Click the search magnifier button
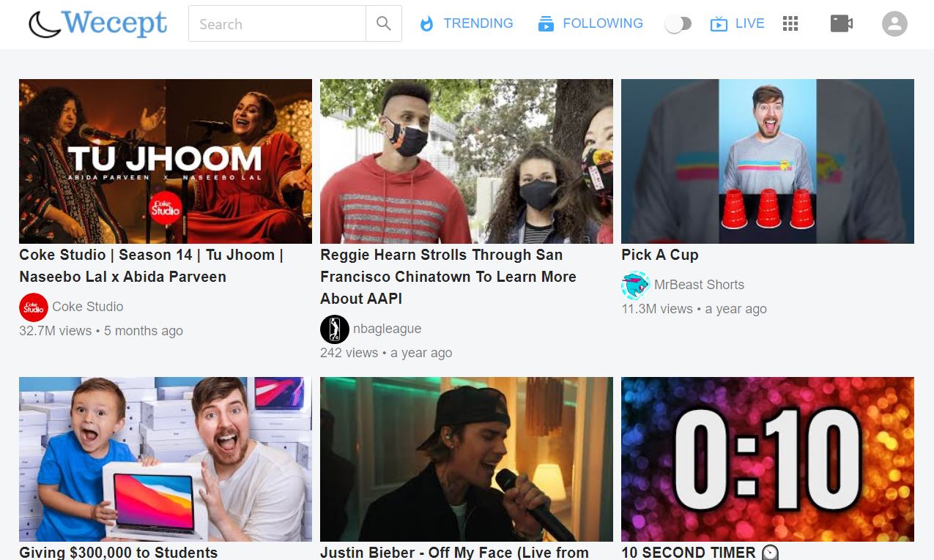 point(384,23)
